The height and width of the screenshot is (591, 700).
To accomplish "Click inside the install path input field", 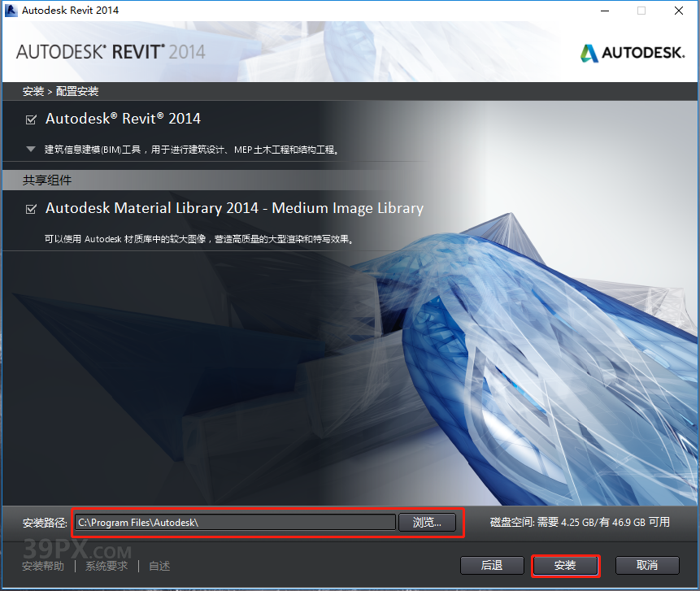I will [x=234, y=523].
